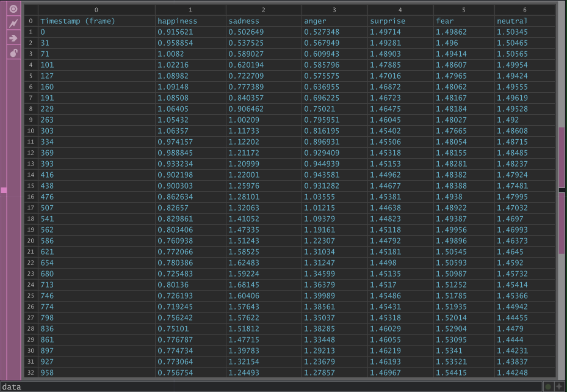This screenshot has height=392, width=567.
Task: Select timestamp cell 586
Action: 96,241
